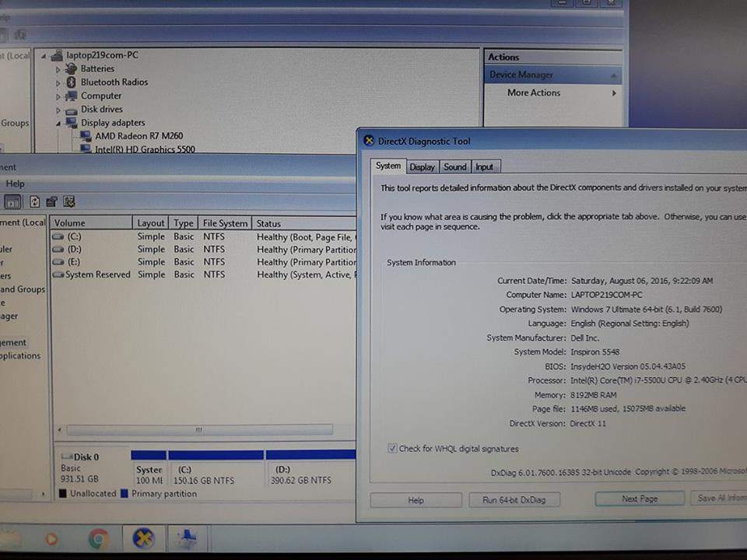747x560 pixels.
Task: Collapse the laptop219com-PC root node
Action: pyautogui.click(x=44, y=56)
